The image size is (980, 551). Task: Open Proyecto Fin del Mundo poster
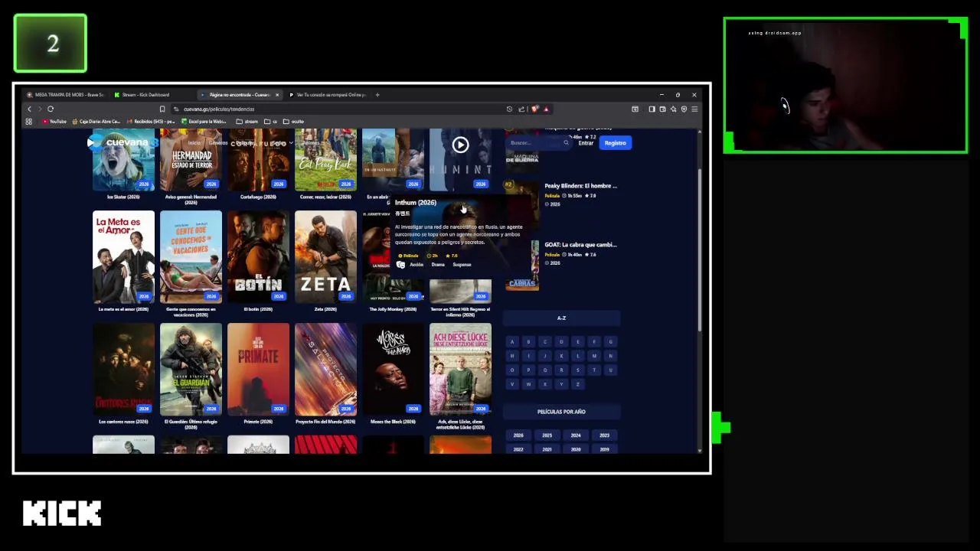pos(325,370)
